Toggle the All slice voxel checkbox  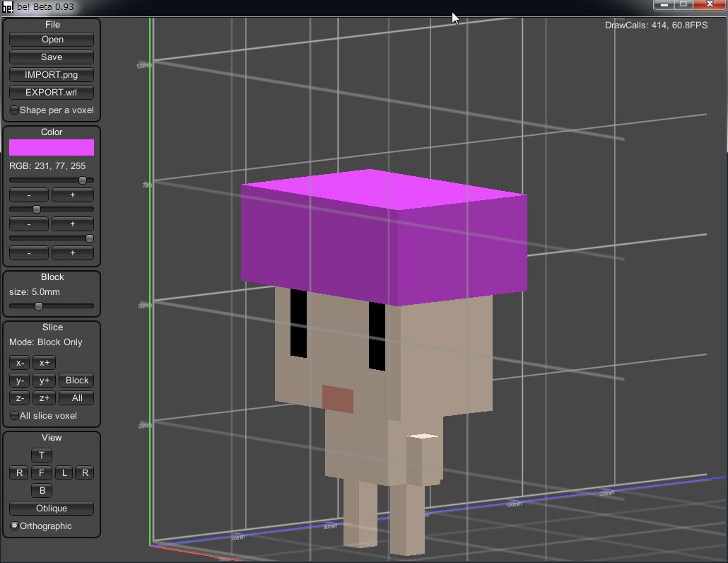click(x=15, y=416)
